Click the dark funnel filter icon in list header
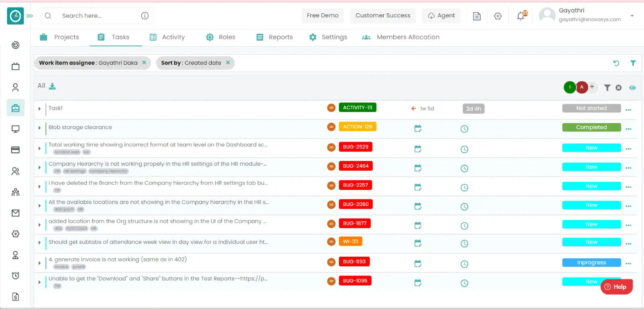This screenshot has width=644, height=309. click(x=607, y=88)
